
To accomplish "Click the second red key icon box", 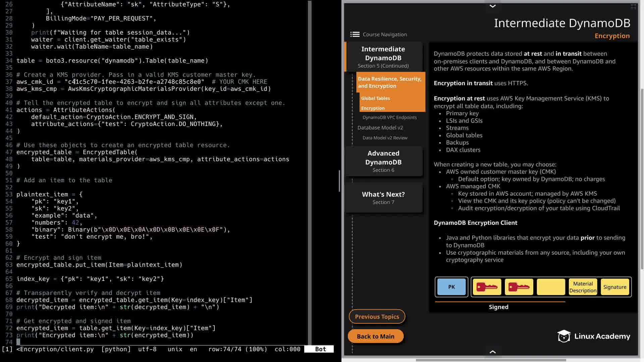I will (x=519, y=287).
